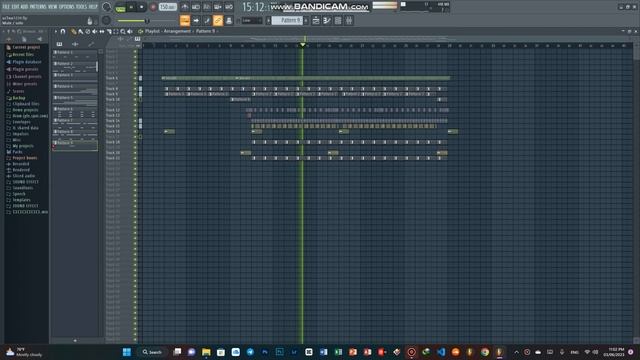
Task: Open the Line snap selector dropdown
Action: point(251,20)
